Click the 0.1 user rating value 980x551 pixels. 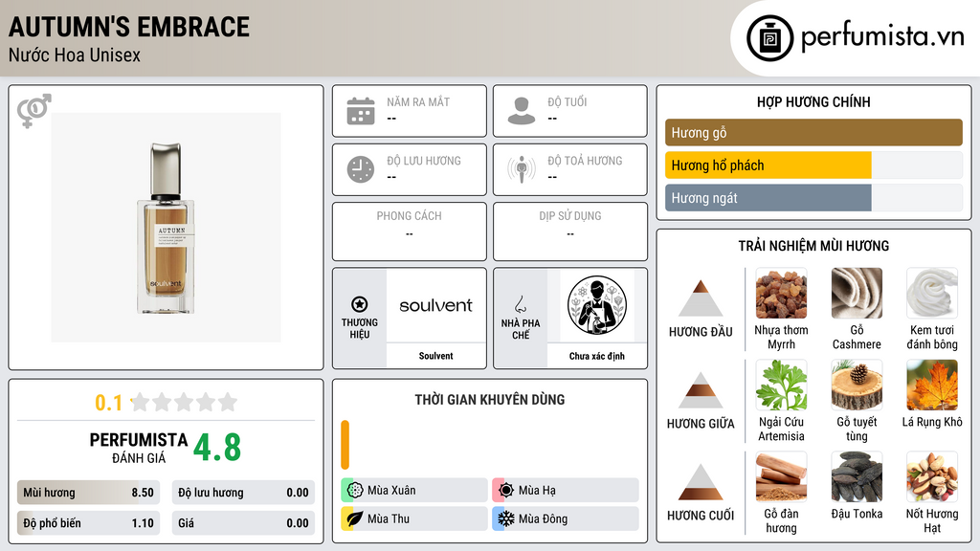[108, 403]
